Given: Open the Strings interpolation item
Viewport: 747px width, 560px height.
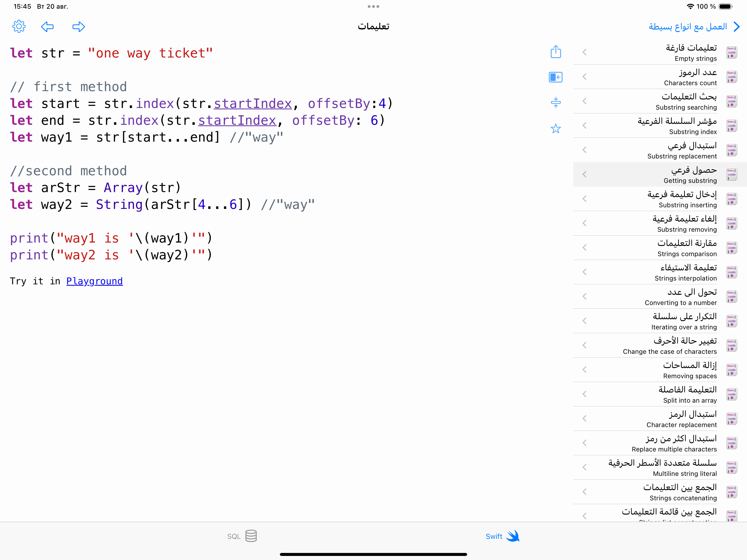Looking at the screenshot, I should [660, 272].
